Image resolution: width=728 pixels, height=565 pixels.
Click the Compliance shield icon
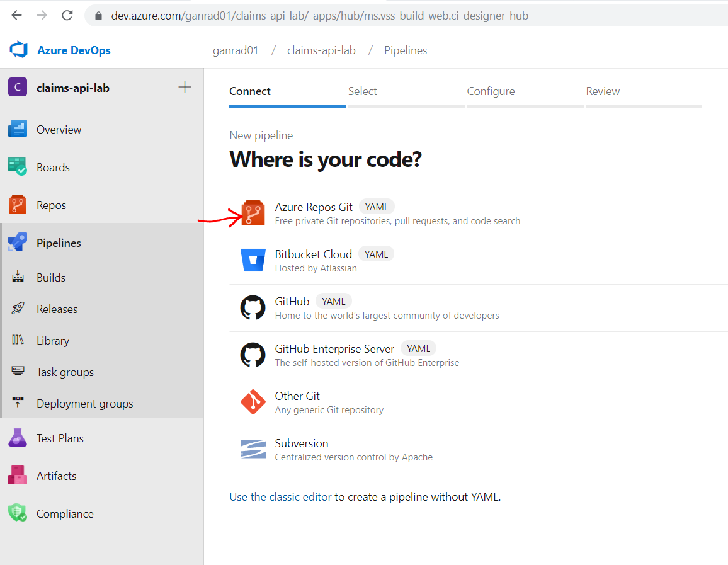click(18, 513)
